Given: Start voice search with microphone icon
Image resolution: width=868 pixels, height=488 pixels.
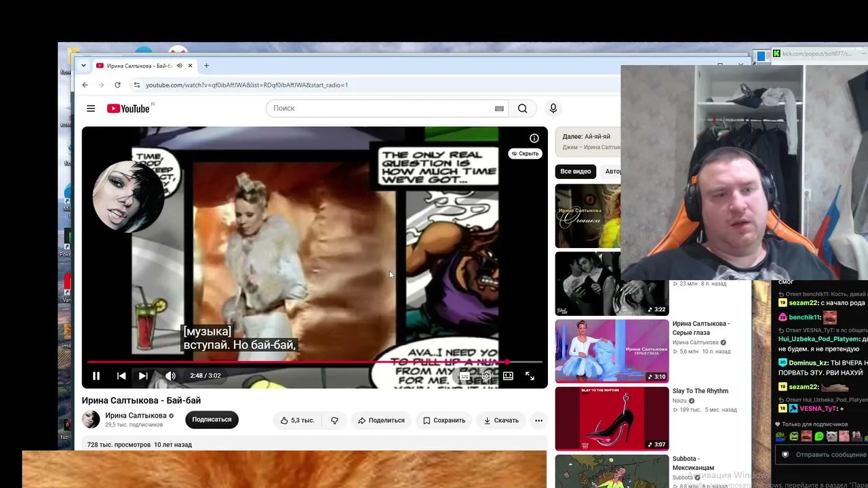Looking at the screenshot, I should (x=553, y=108).
